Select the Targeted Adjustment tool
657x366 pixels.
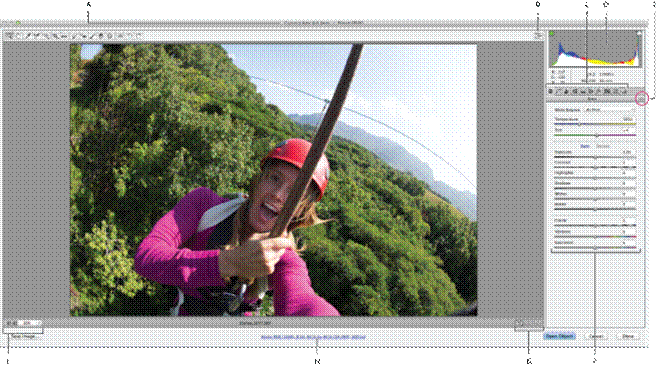[x=46, y=36]
